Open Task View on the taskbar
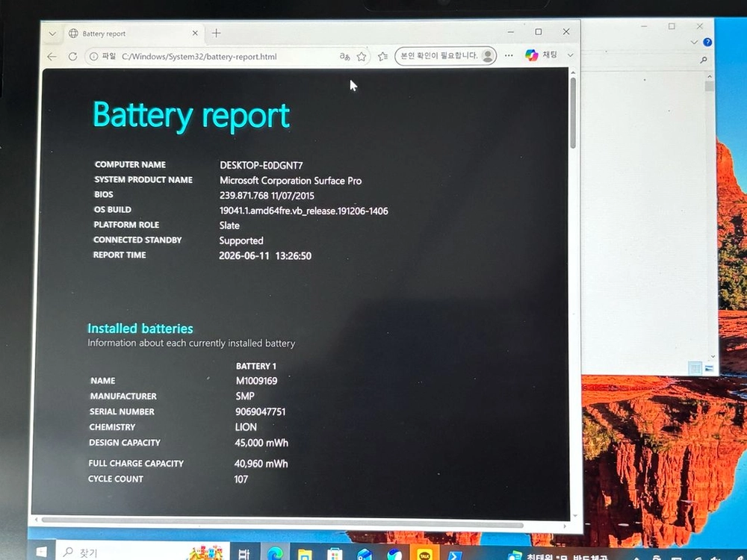The image size is (747, 560). pyautogui.click(x=244, y=553)
